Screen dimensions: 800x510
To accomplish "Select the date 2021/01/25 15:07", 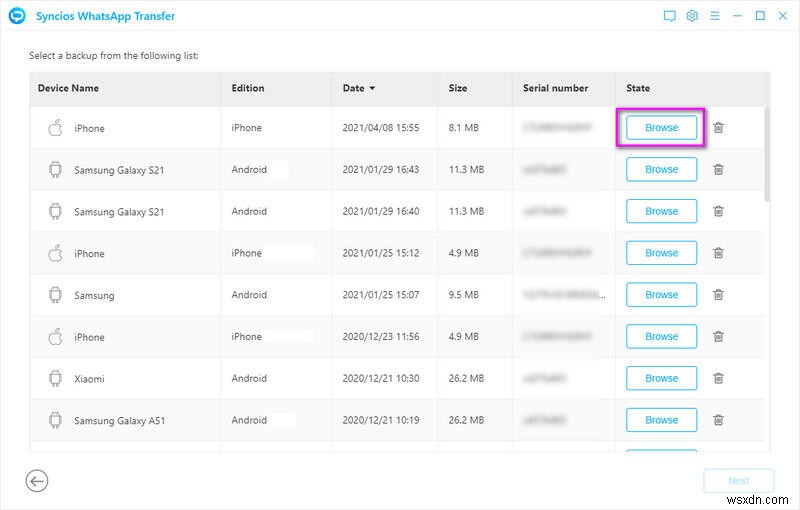I will pos(381,295).
